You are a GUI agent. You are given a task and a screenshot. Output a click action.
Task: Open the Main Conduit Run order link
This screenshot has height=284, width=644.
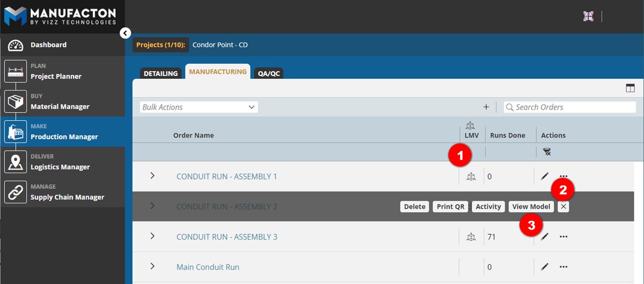click(x=208, y=266)
